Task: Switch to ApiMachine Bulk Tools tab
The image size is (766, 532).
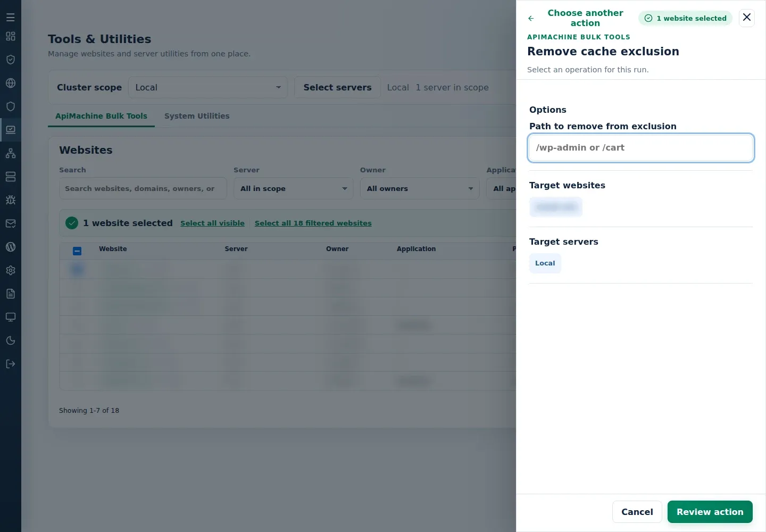Action: pyautogui.click(x=101, y=116)
